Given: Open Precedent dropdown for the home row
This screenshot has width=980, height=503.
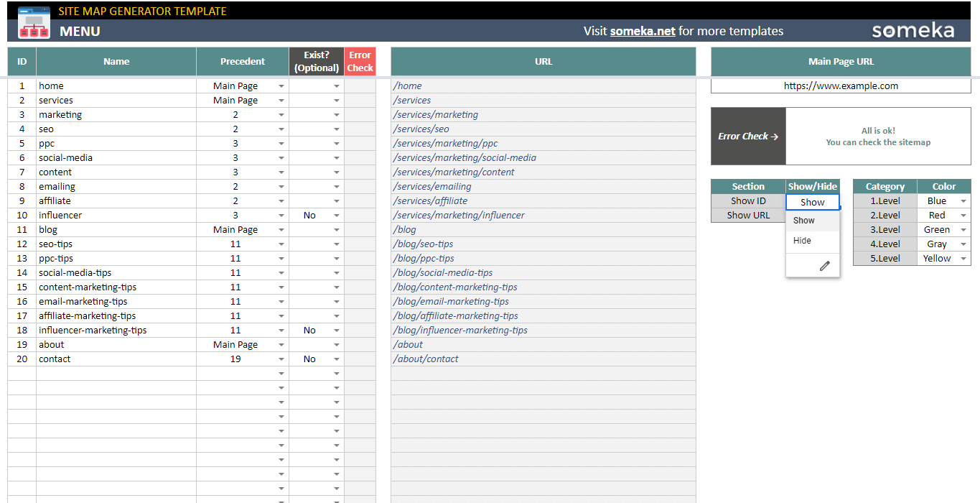Looking at the screenshot, I should [x=281, y=86].
